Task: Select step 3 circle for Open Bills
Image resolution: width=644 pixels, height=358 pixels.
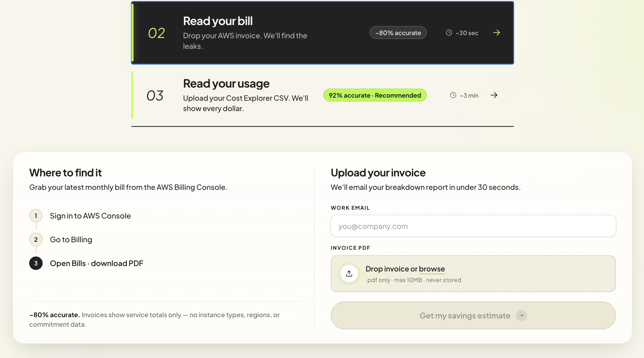Action: 36,263
